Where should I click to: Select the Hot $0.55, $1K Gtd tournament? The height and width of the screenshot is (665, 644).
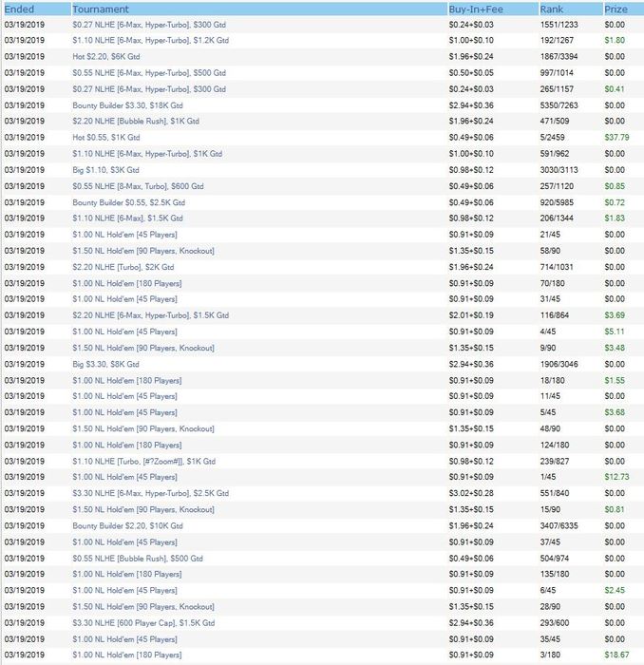point(106,138)
